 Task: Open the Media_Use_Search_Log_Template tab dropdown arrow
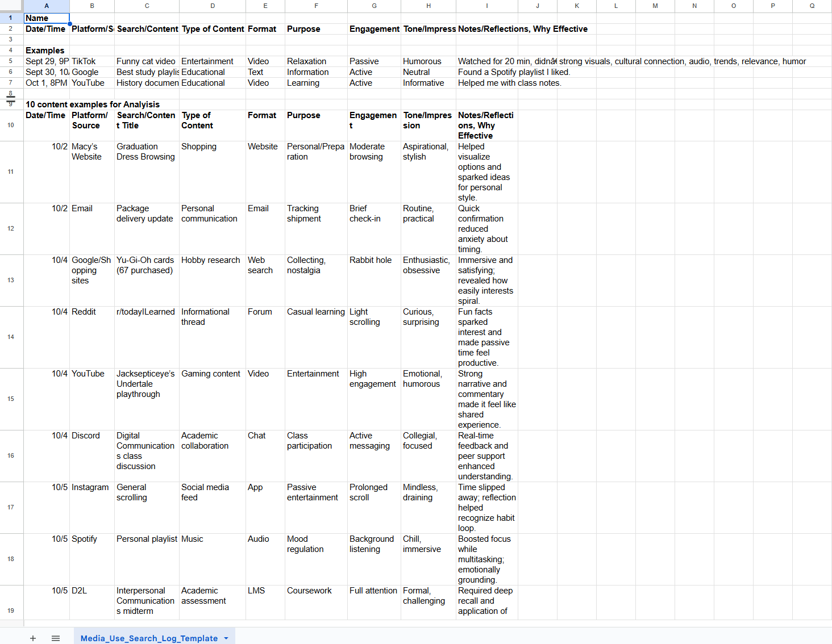[x=226, y=638]
